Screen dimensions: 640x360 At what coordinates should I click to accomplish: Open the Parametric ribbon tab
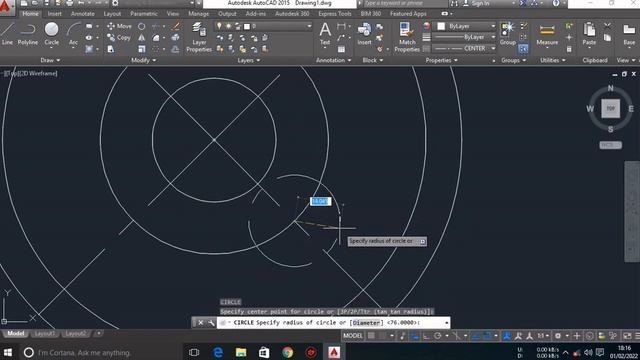(144, 14)
